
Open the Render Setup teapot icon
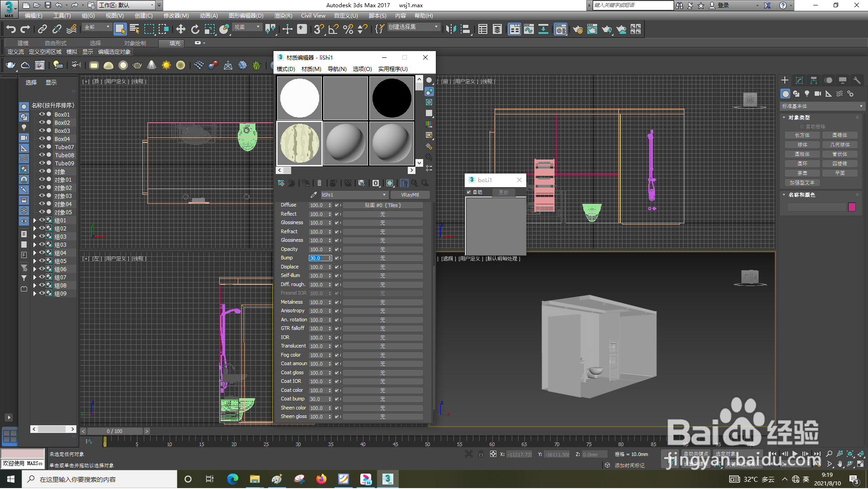pos(577,29)
